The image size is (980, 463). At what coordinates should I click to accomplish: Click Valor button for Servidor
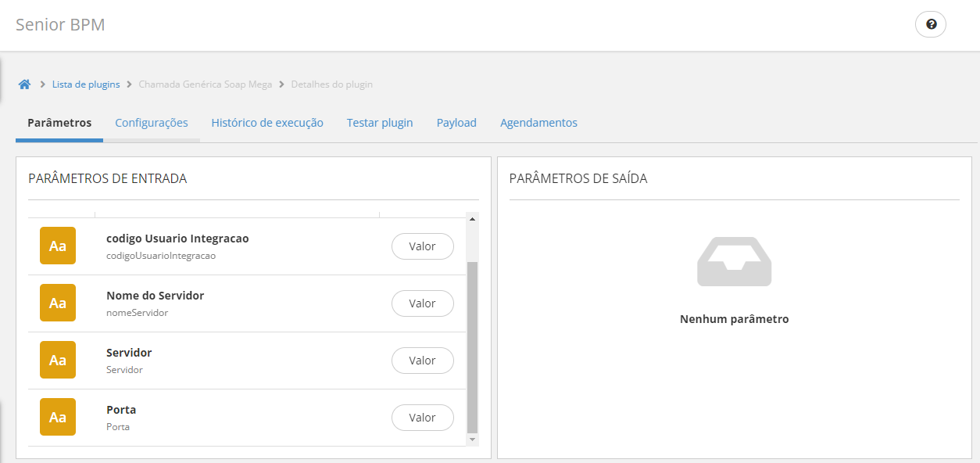(423, 360)
